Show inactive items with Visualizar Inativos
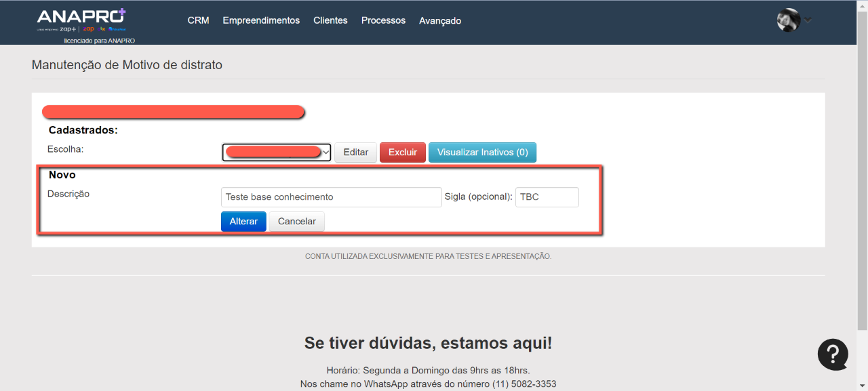868x391 pixels. point(482,152)
